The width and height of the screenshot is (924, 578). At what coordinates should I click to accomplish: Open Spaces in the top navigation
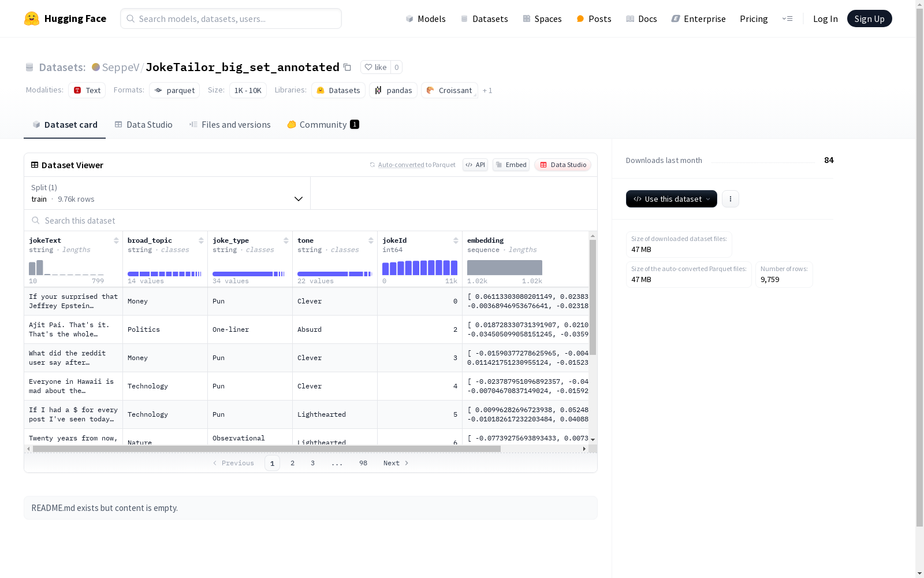coord(542,18)
